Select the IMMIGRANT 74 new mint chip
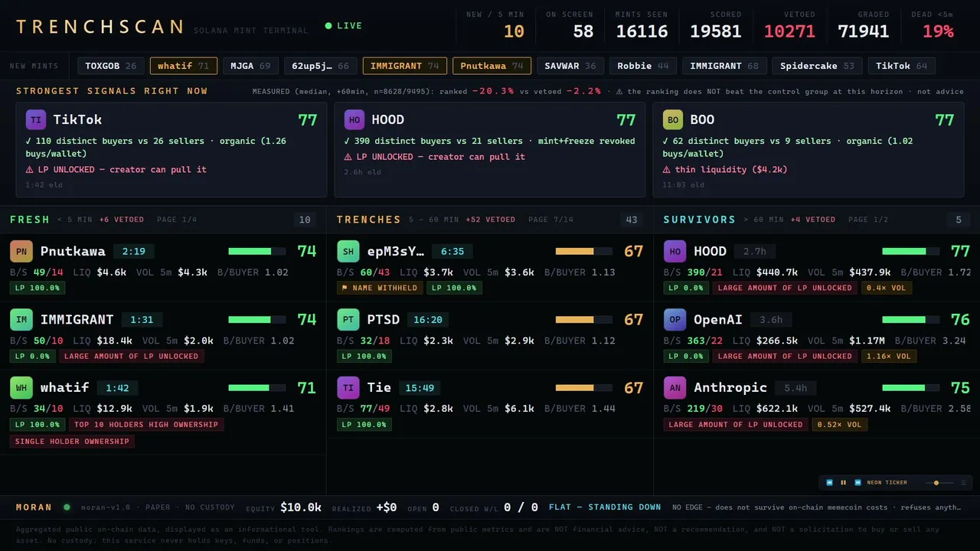Screen dimensions: 980x551 pyautogui.click(x=405, y=66)
